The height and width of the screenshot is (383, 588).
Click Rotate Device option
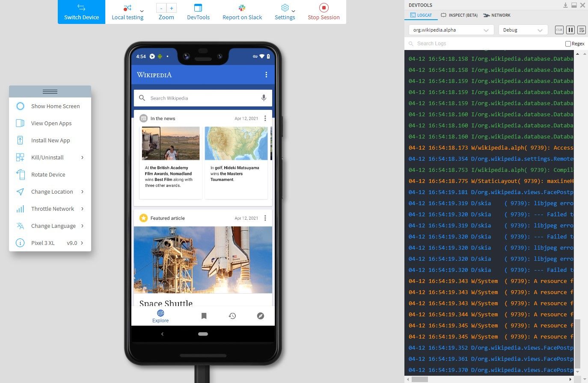(50, 174)
